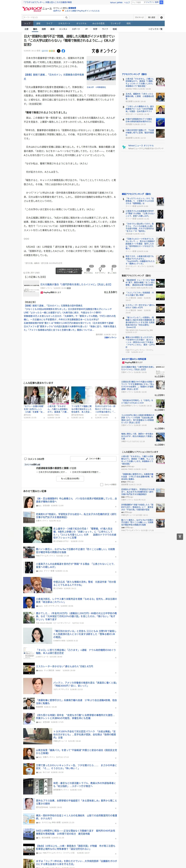Open 万博で買ったかわいいキャンディー缶 article
This screenshot has height=868, width=186.
pos(76,767)
